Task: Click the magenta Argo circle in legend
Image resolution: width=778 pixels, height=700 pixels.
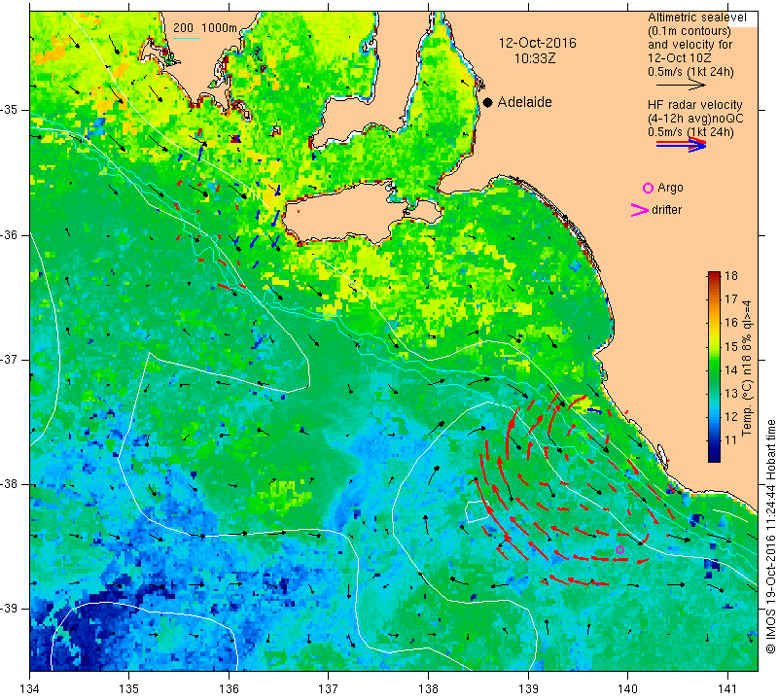Action: pos(648,188)
